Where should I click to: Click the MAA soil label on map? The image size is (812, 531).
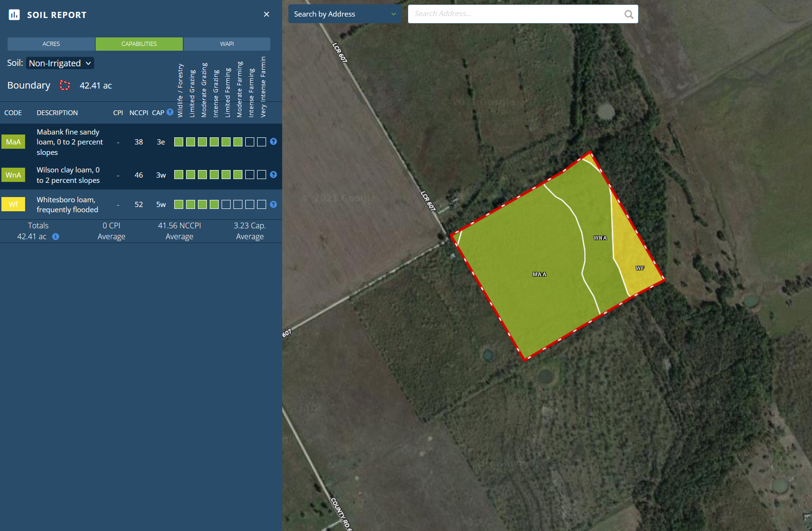point(539,274)
